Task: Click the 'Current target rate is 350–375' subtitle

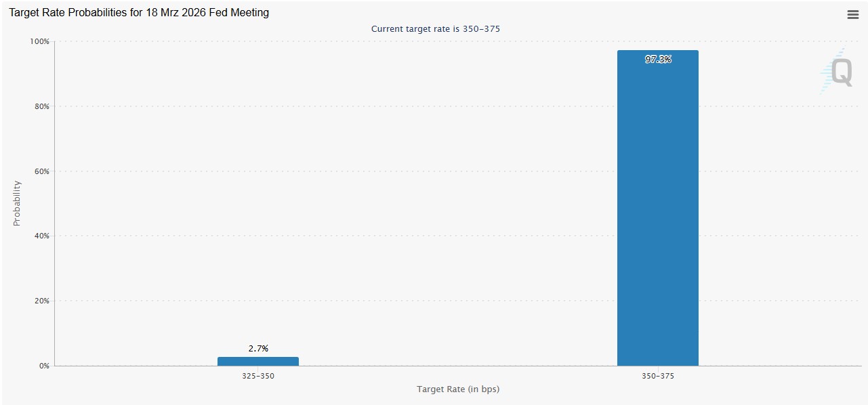Action: 435,28
